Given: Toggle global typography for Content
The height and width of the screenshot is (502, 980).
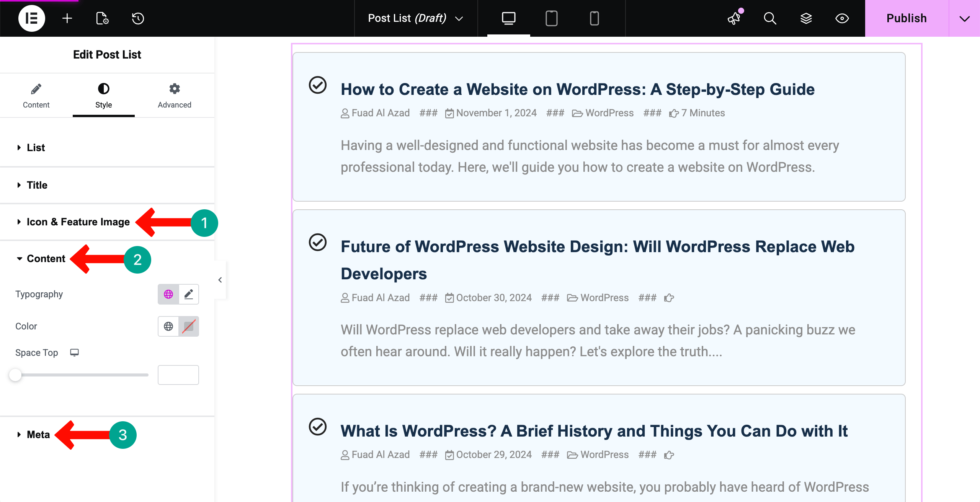Looking at the screenshot, I should point(168,294).
